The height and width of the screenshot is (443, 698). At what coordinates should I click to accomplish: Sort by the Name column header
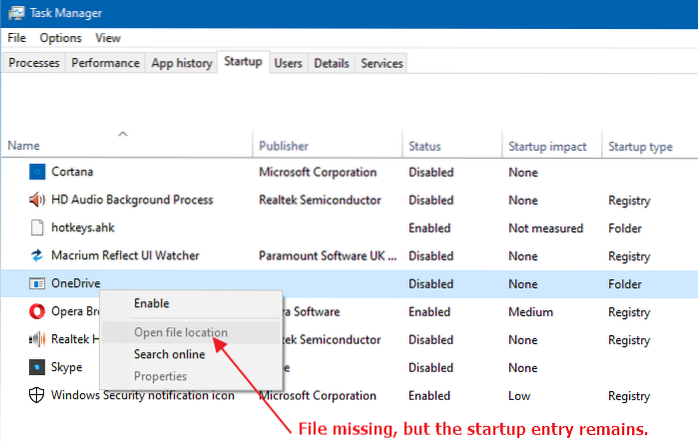click(24, 146)
